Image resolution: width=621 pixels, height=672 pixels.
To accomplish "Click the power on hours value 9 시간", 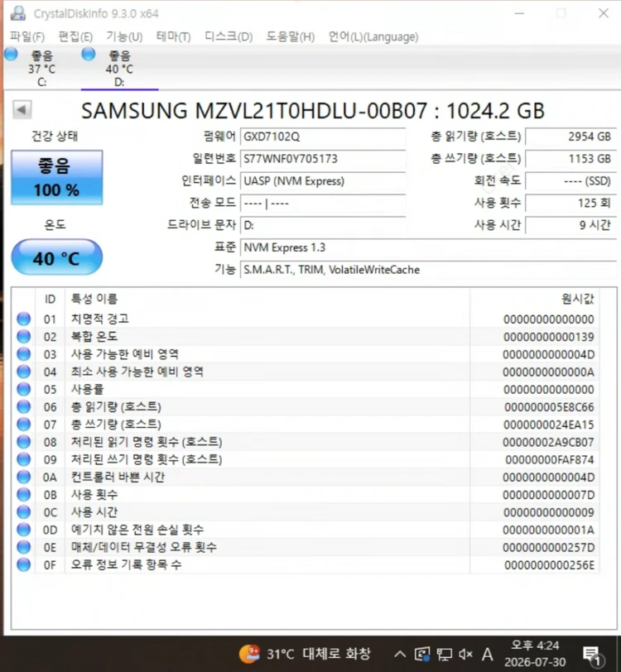I will point(570,225).
